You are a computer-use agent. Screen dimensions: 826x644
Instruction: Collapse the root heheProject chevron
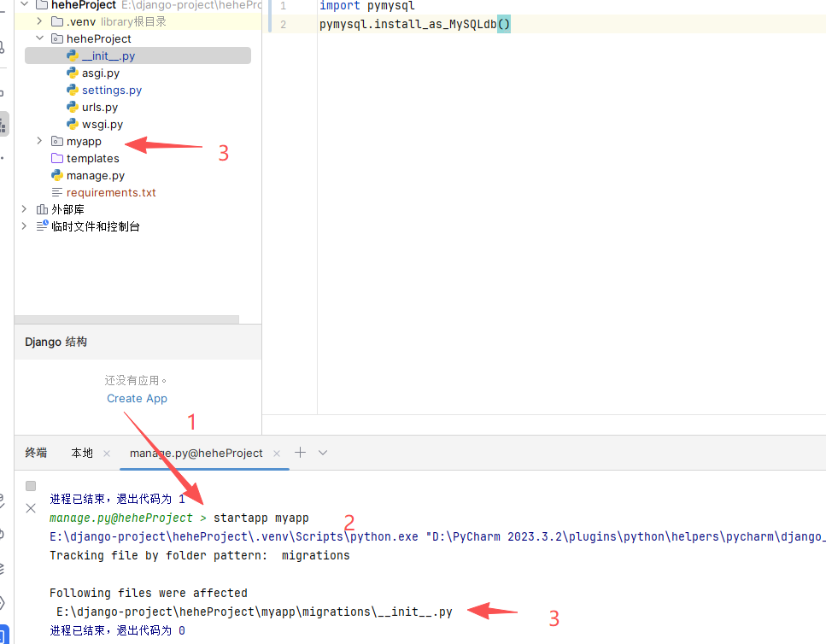24,4
